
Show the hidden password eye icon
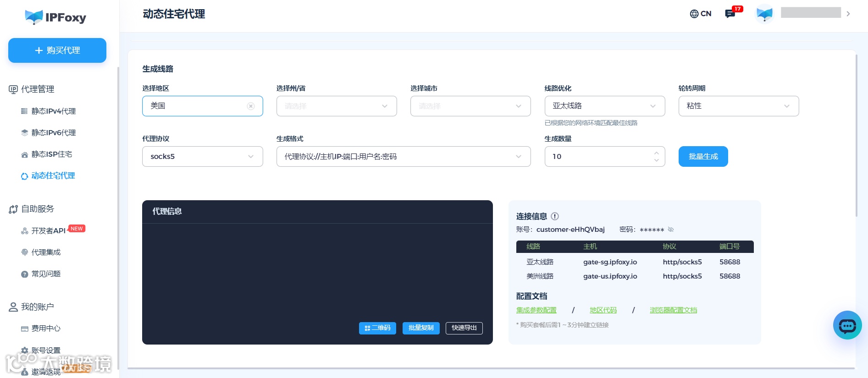click(671, 230)
